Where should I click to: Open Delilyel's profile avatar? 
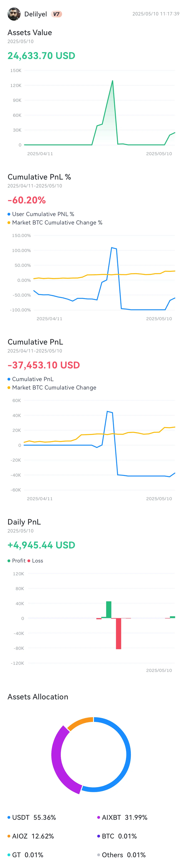tap(14, 14)
